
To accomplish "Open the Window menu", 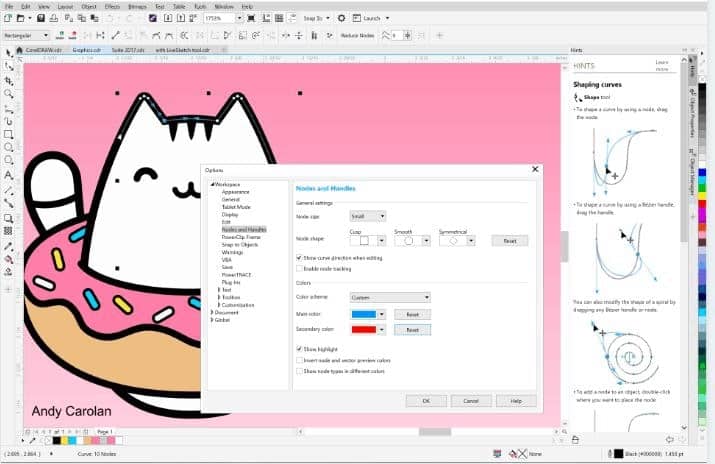I will pyautogui.click(x=223, y=7).
